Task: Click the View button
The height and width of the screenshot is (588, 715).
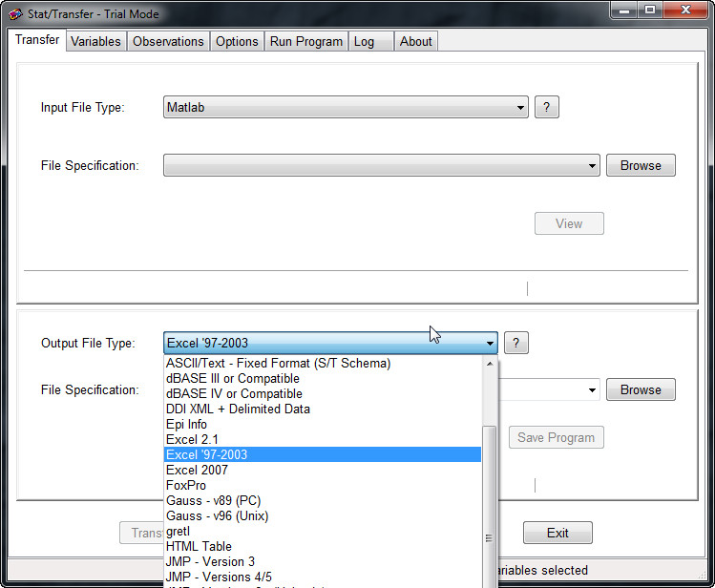Action: (x=569, y=223)
